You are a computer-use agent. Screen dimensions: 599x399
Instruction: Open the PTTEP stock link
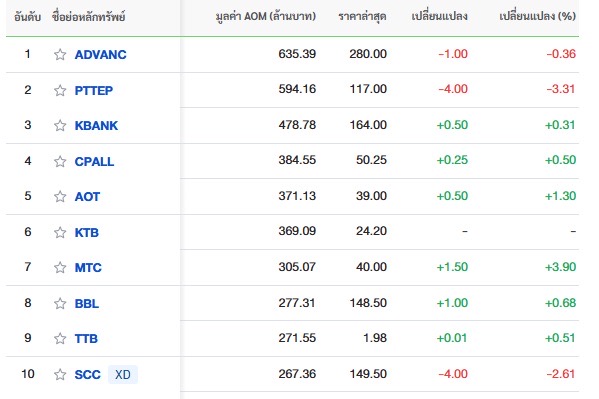coord(94,91)
